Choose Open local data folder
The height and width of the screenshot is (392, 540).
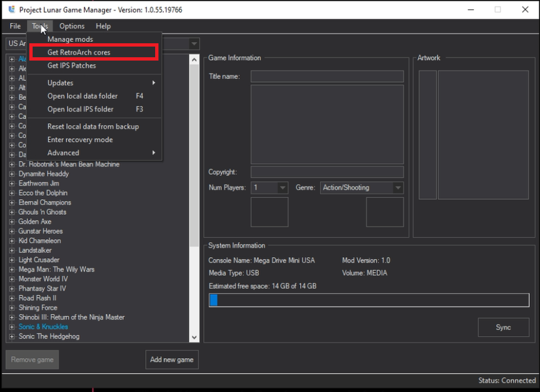95,96
